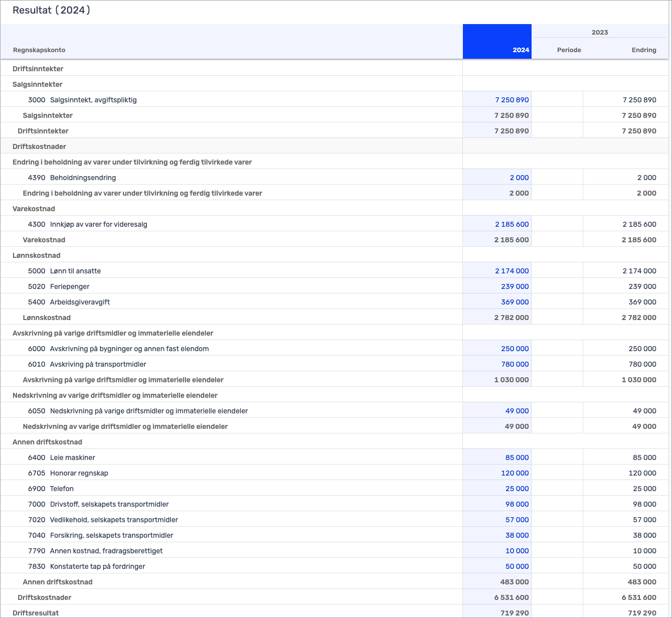
Task: Click 2024 value for 6010 Avskriving på transportmidler
Action: pyautogui.click(x=515, y=364)
